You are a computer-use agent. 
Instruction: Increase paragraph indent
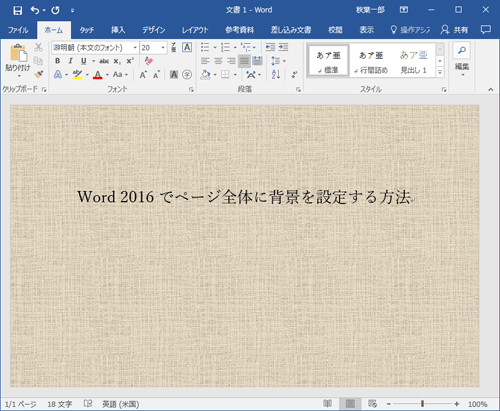click(283, 47)
